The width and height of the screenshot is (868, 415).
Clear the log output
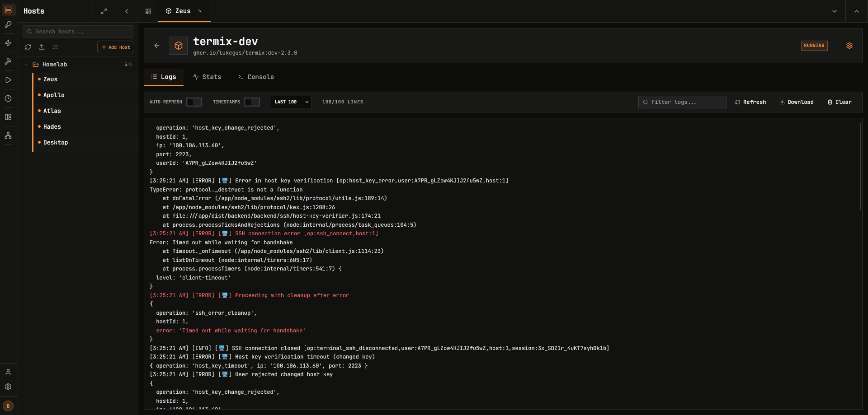840,102
